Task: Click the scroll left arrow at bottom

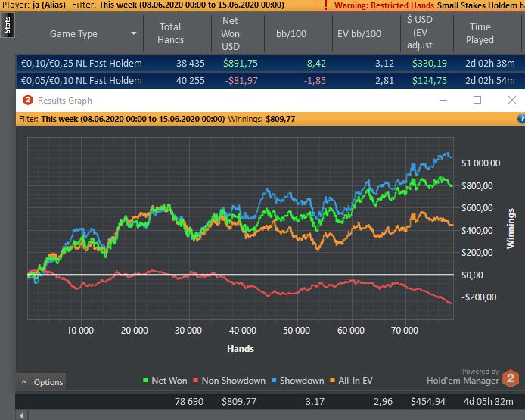Action: tap(22, 415)
